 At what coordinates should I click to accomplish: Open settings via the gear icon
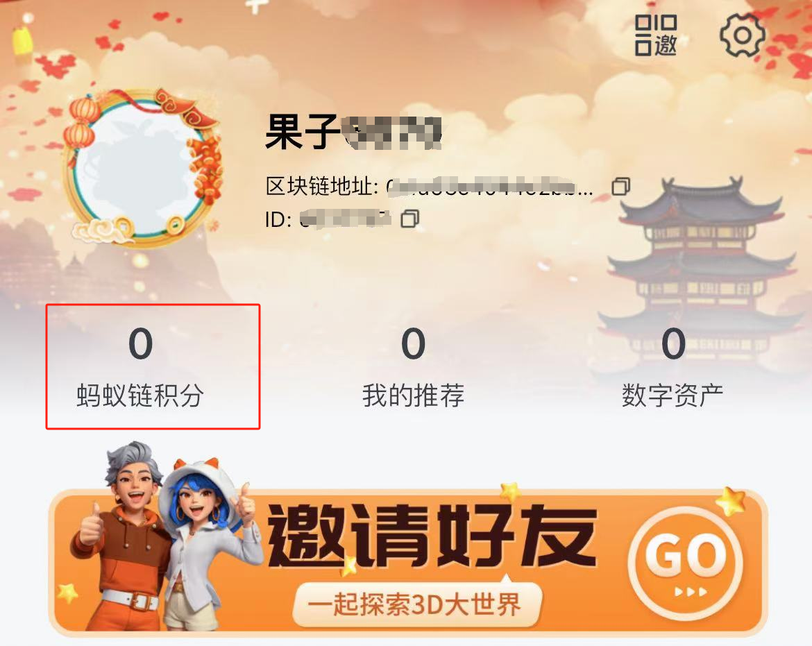pos(742,35)
